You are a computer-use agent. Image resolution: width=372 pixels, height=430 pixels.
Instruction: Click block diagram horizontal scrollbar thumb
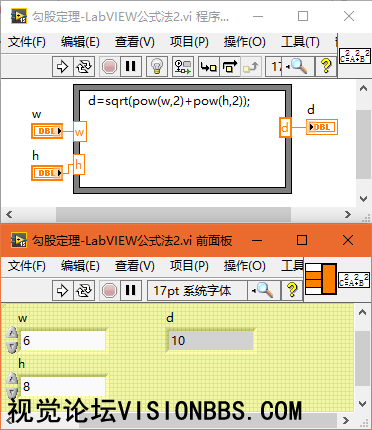173,214
